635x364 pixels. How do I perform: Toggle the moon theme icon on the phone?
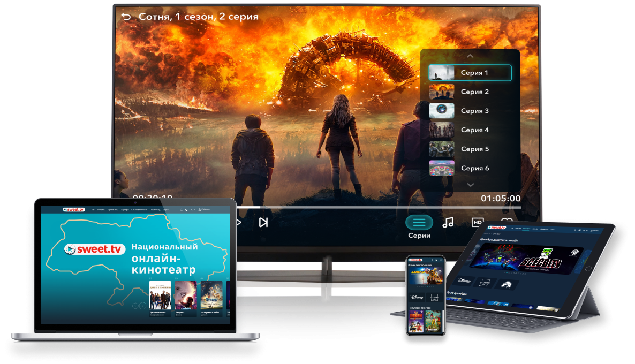[436, 260]
